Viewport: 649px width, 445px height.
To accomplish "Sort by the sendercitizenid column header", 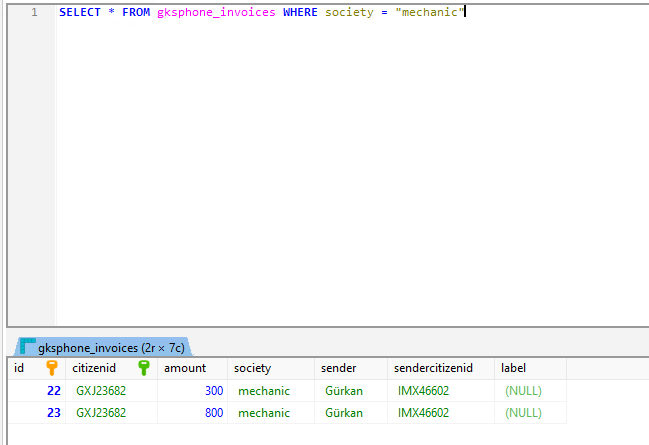I will coord(441,368).
